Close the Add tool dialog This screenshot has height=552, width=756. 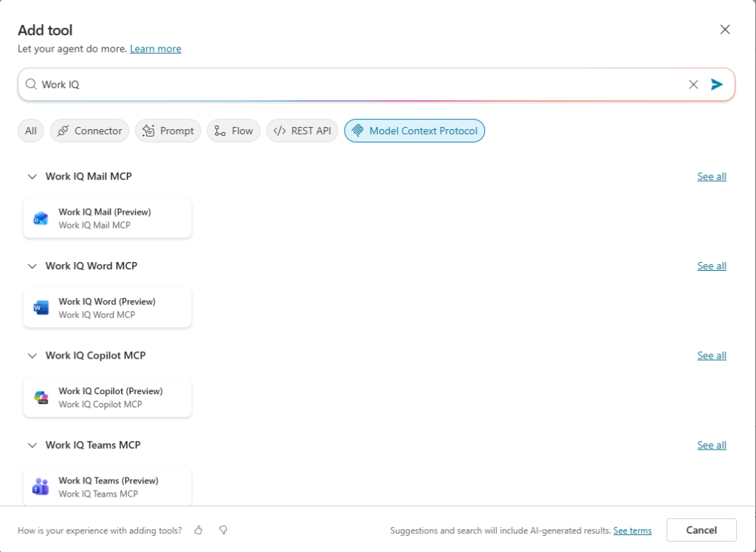[725, 30]
